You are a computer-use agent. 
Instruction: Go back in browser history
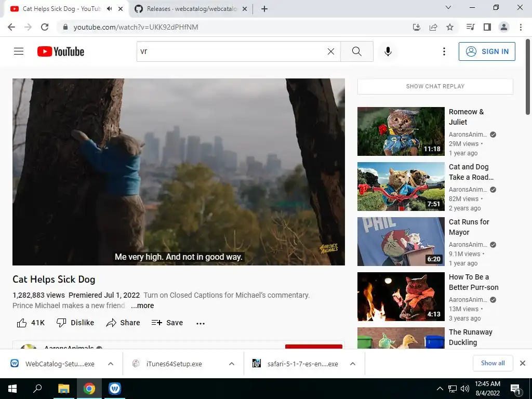(x=11, y=27)
